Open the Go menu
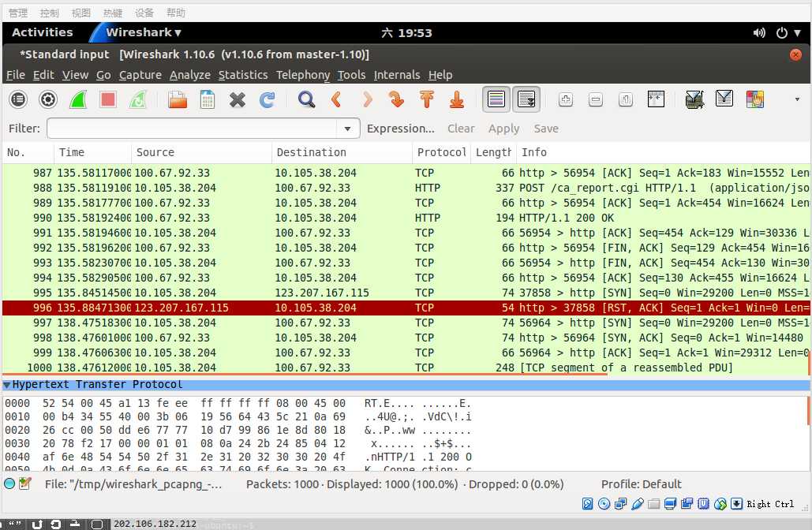 pos(103,75)
